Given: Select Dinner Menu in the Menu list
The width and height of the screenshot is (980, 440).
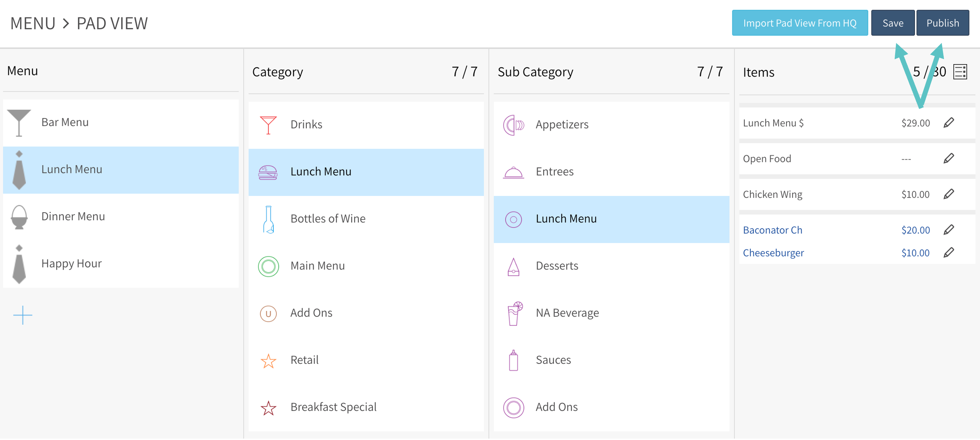Looking at the screenshot, I should tap(73, 217).
